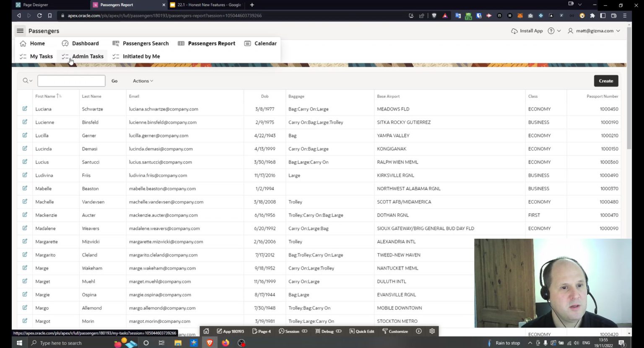Open the search magnifier dropdown
The width and height of the screenshot is (644, 348).
point(26,81)
